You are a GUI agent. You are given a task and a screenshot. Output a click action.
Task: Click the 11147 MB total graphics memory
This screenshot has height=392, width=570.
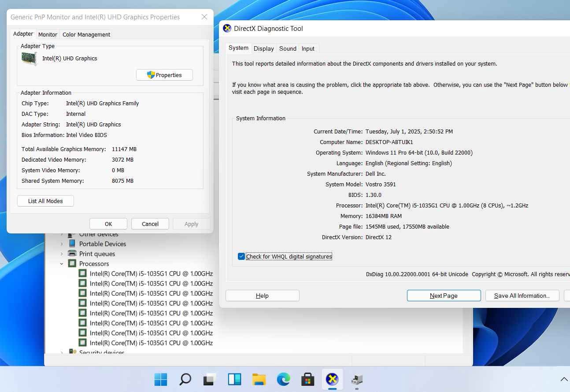[x=124, y=149]
